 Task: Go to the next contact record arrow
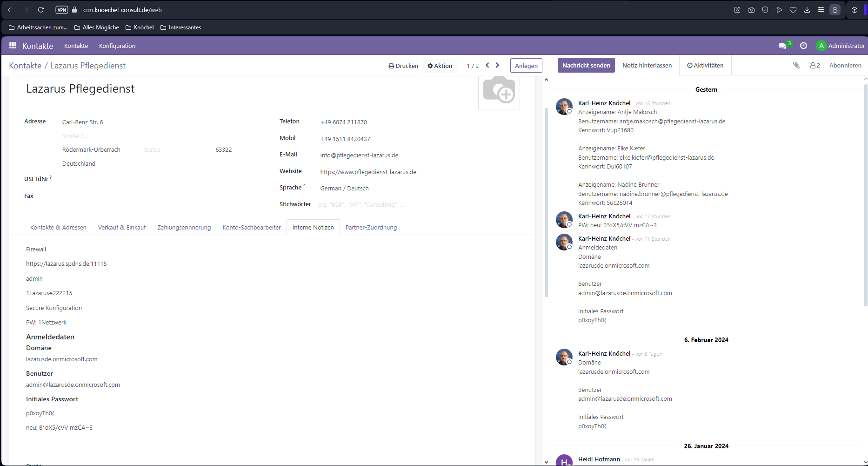[497, 66]
